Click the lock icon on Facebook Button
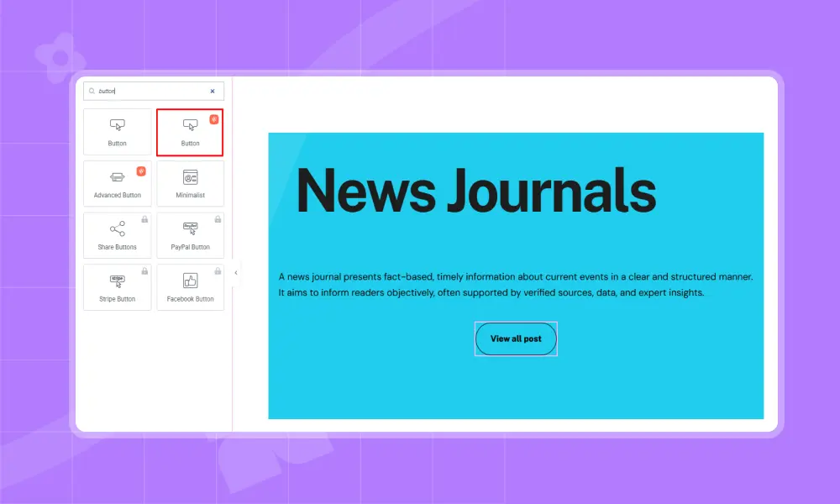 click(x=218, y=271)
